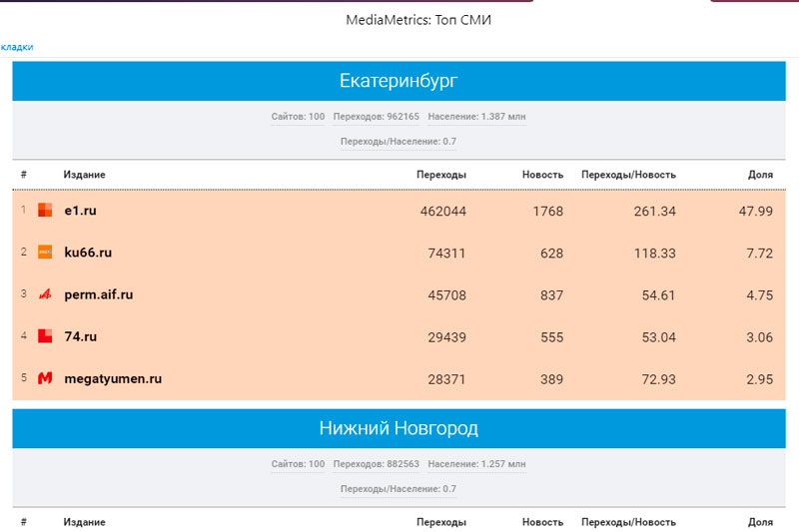Image resolution: width=799 pixels, height=532 pixels.
Task: Click Доля header in Нижний Новгород table
Action: coord(760,522)
